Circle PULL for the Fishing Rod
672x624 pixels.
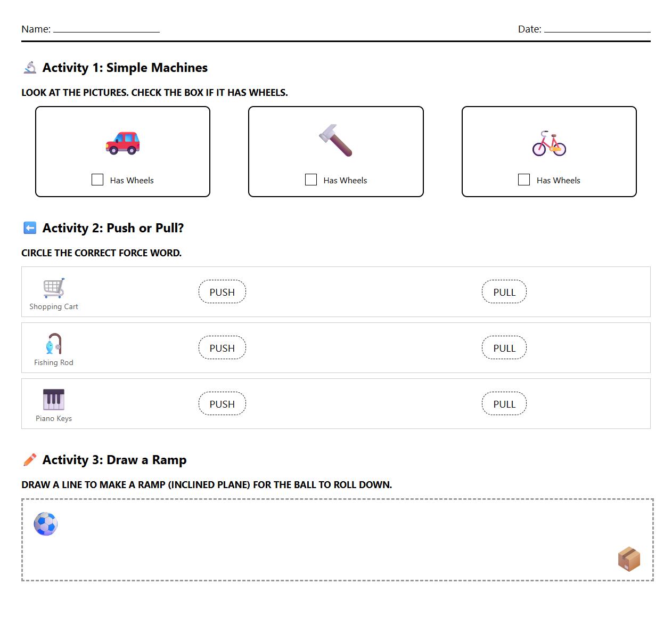coord(504,347)
